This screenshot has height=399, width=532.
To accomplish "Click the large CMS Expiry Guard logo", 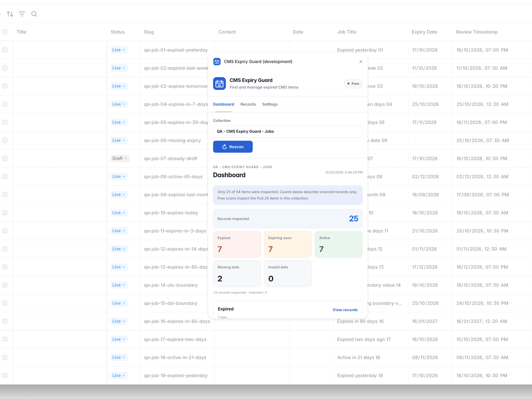I will click(x=219, y=83).
